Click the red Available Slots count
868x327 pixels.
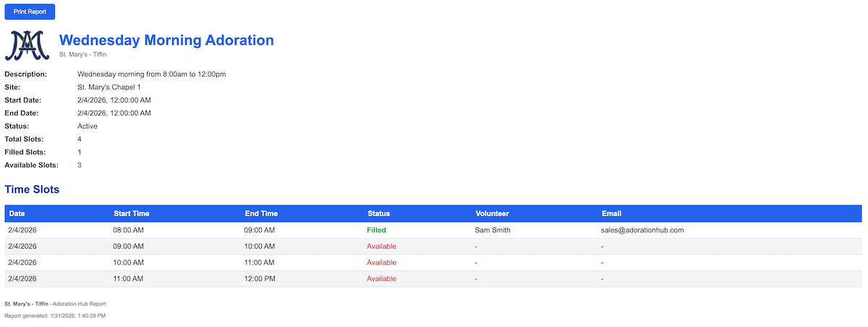[80, 165]
